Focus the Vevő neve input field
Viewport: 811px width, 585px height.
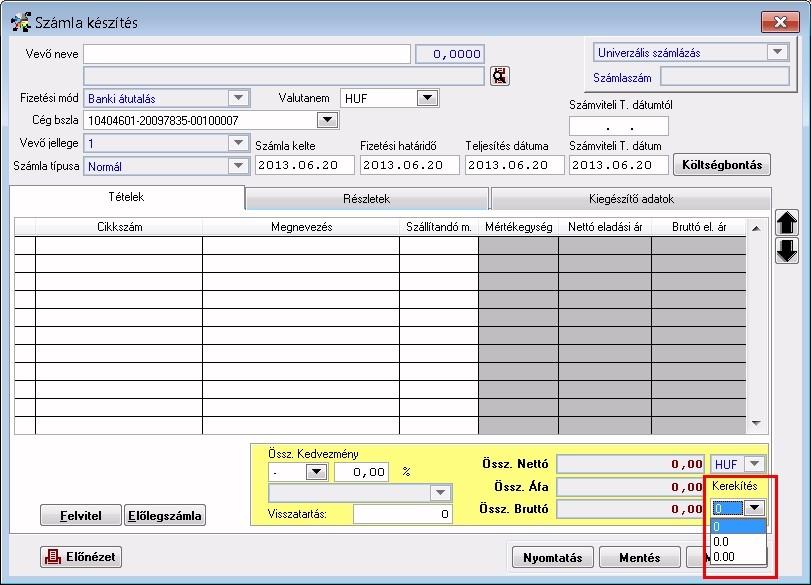pyautogui.click(x=247, y=54)
